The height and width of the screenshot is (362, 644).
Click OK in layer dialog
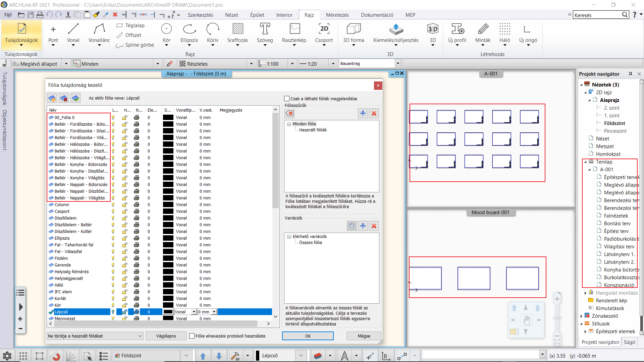[x=308, y=336]
